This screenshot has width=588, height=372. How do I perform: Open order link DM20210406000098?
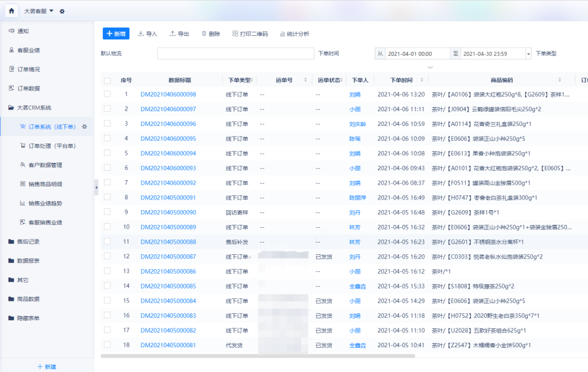[168, 94]
